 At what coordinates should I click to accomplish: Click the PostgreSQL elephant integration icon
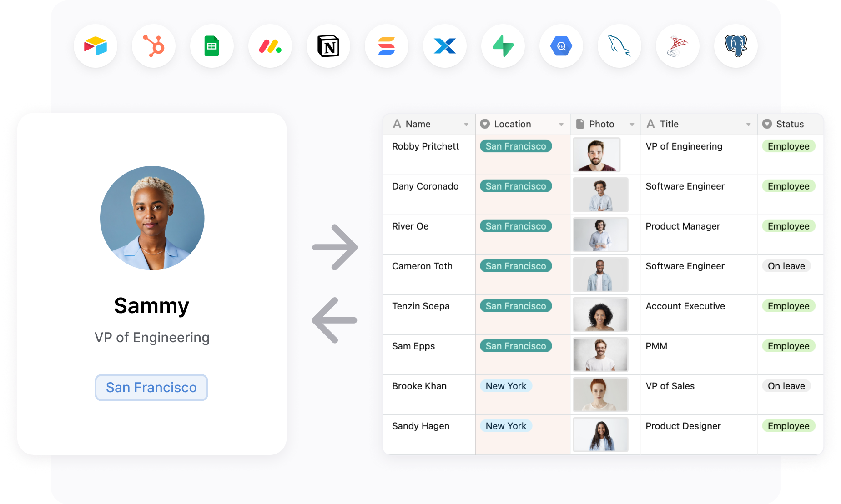coord(735,46)
